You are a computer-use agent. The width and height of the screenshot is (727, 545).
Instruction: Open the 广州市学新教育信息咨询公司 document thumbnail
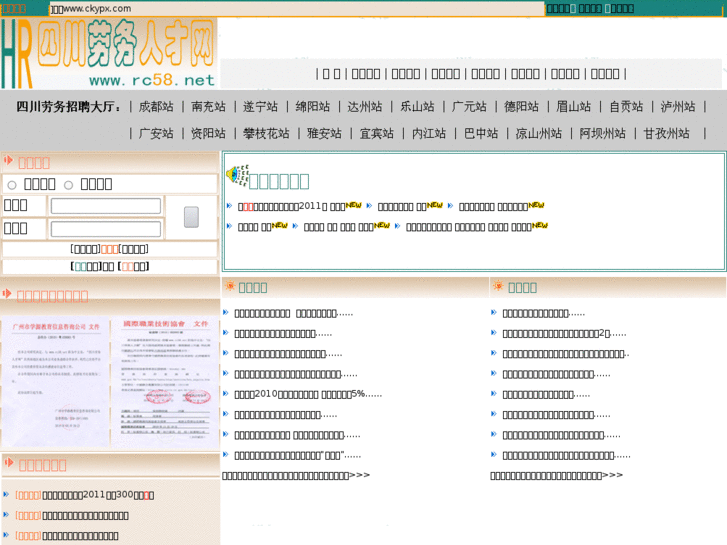click(55, 381)
